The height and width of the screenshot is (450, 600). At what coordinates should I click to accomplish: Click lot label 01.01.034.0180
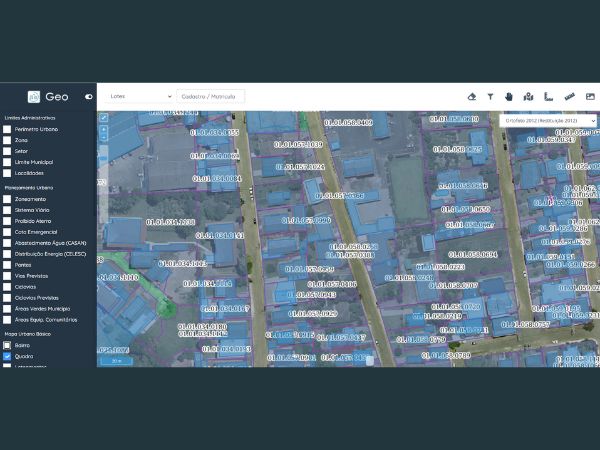coord(202,327)
